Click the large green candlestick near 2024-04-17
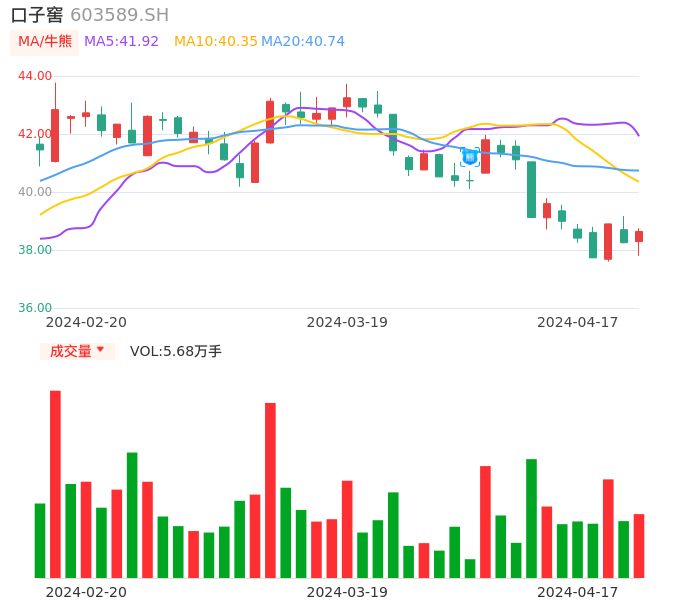The image size is (686, 606). tap(531, 189)
